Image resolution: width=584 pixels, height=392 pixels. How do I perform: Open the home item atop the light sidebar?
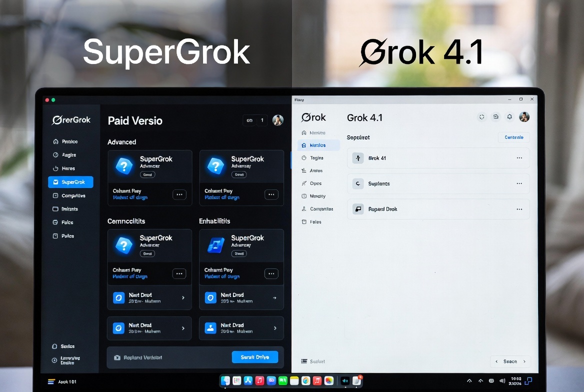coord(313,132)
